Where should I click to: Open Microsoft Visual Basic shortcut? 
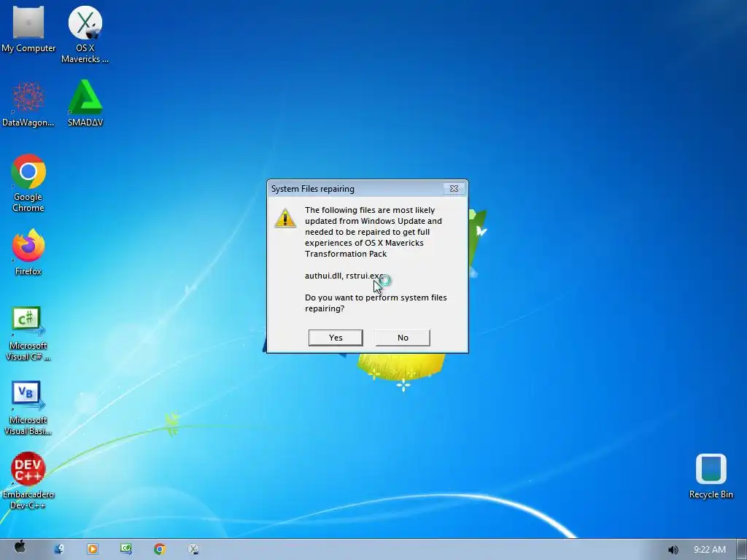(28, 408)
